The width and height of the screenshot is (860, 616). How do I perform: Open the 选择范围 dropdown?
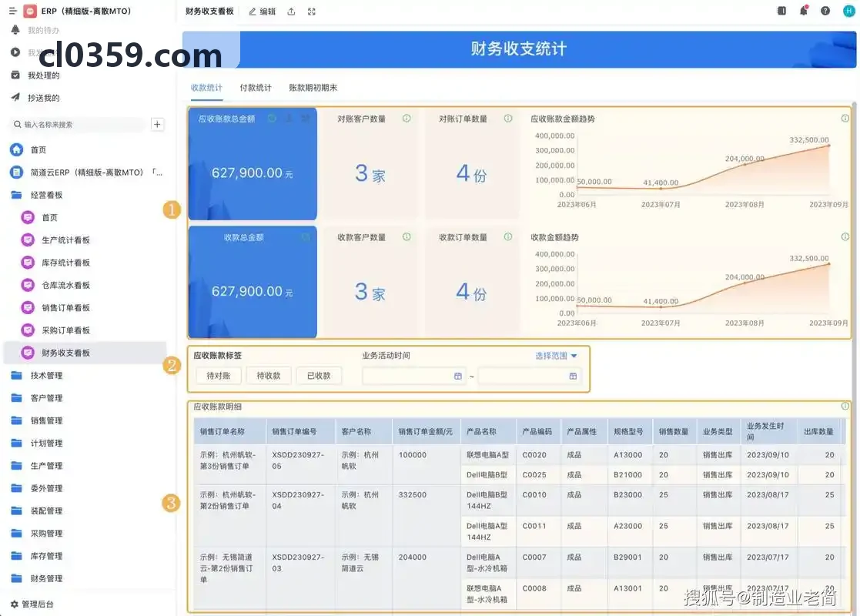click(x=556, y=356)
